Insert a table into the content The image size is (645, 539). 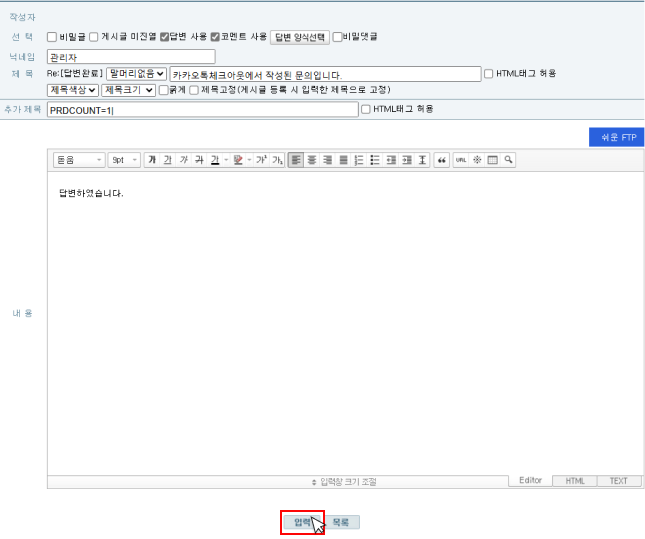coord(492,160)
